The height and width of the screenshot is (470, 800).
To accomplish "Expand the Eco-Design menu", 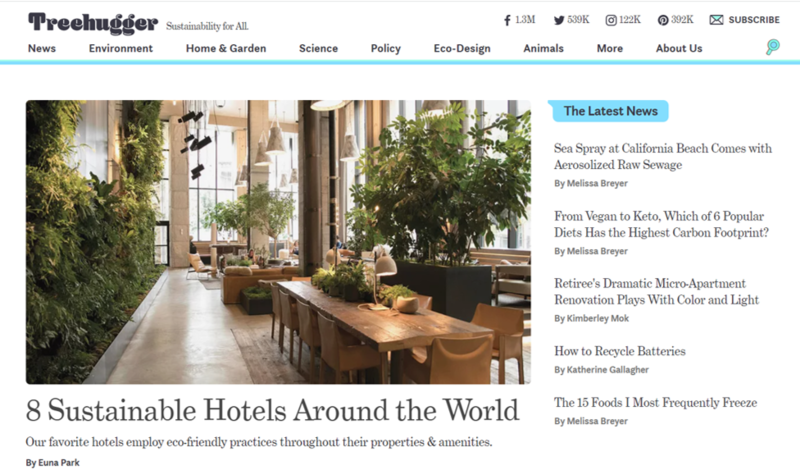I will 462,48.
